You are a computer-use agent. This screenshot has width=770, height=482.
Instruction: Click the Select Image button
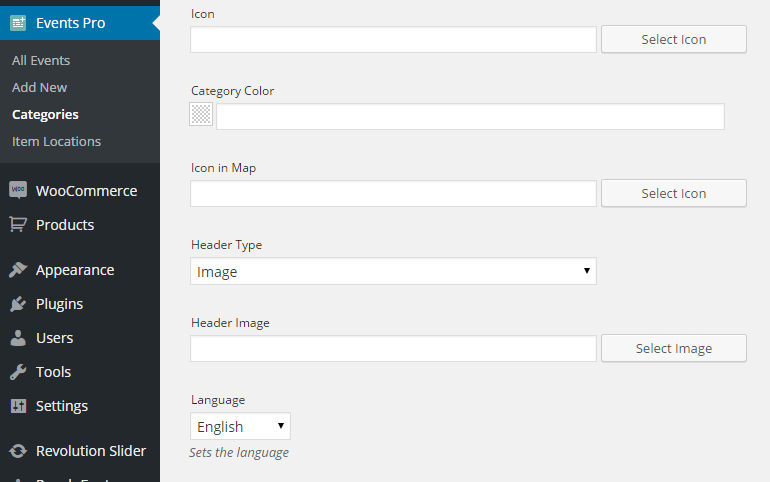[x=674, y=348]
